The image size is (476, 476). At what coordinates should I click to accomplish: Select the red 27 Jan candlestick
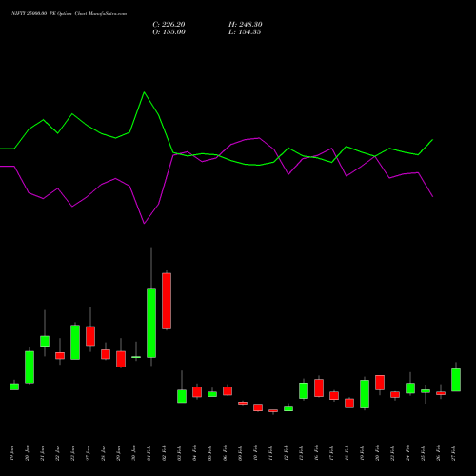coord(90,336)
